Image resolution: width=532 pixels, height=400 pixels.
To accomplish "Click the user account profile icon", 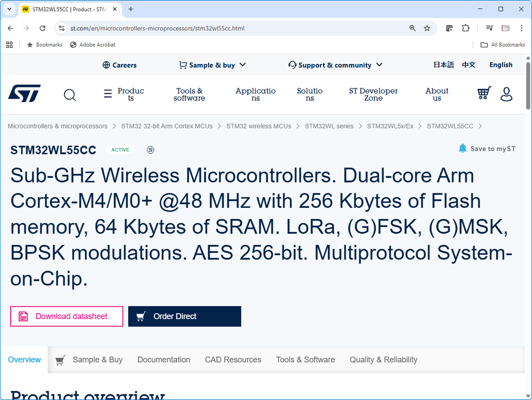I will click(506, 94).
